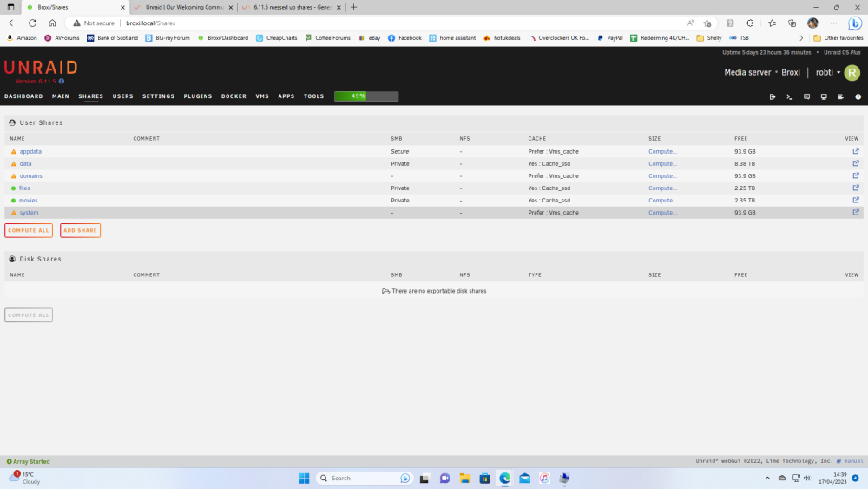Go to the Dashboard menu
The height and width of the screenshot is (489, 868).
pos(23,96)
